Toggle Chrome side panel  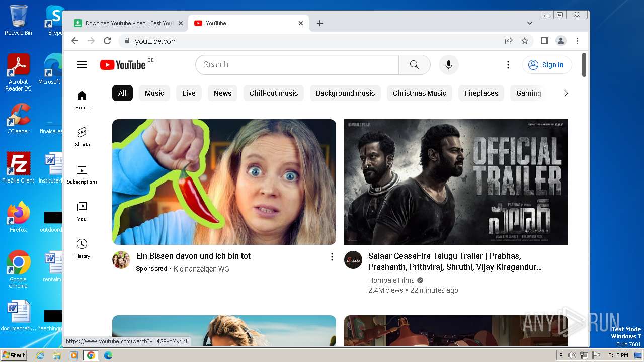click(x=544, y=41)
